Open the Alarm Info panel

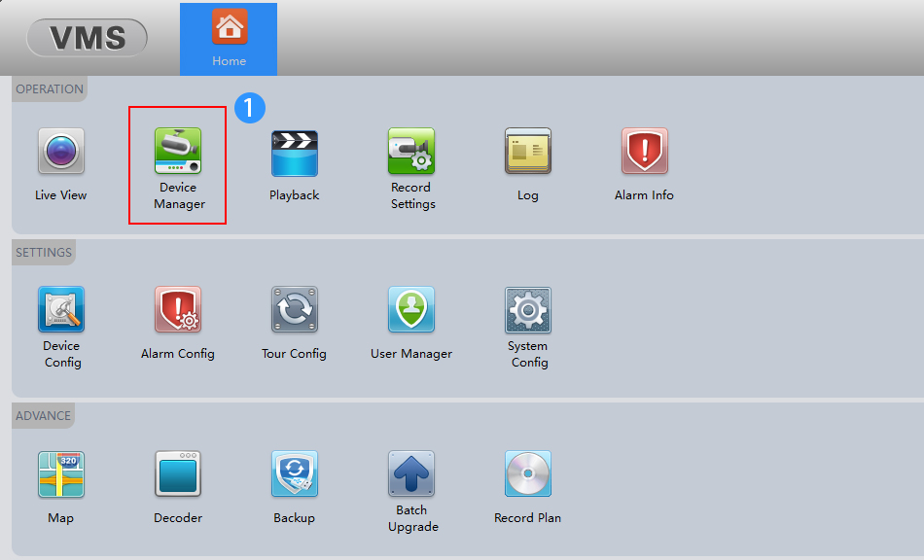tap(644, 152)
